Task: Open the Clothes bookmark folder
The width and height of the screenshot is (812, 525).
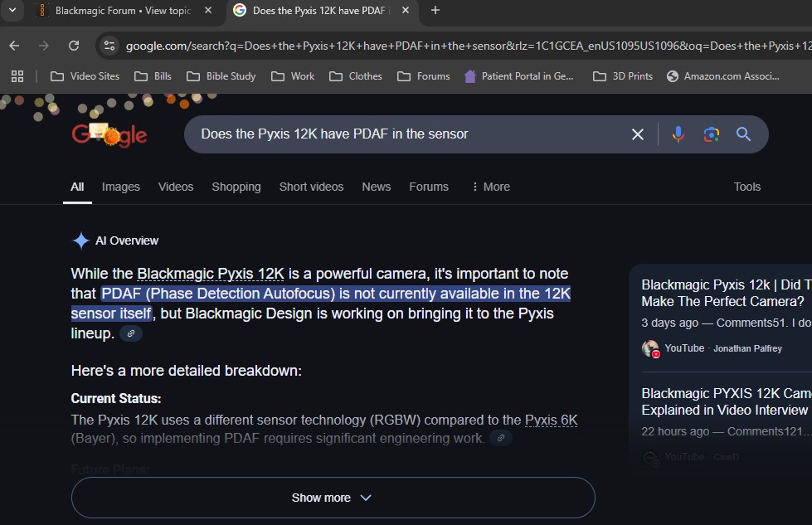Action: point(356,76)
